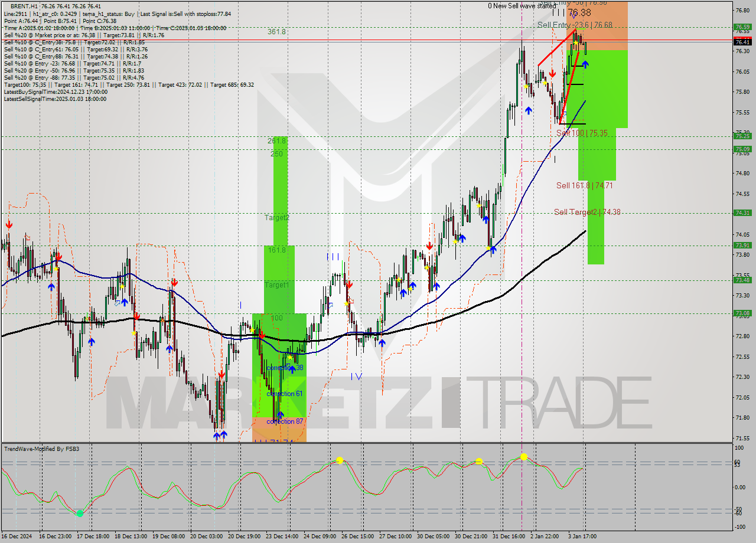Click the green 74.31 price level tag

pos(742,213)
